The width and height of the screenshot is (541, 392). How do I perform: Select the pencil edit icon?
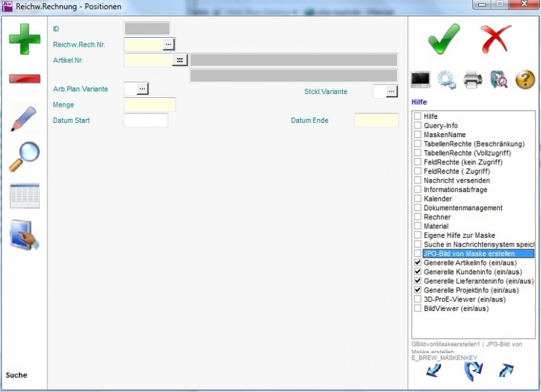(24, 118)
